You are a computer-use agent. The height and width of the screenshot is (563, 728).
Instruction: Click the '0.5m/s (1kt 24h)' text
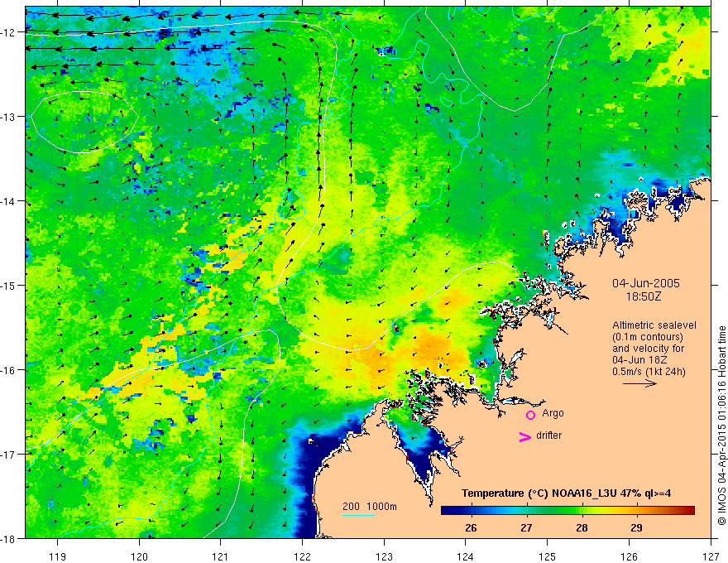pyautogui.click(x=649, y=372)
